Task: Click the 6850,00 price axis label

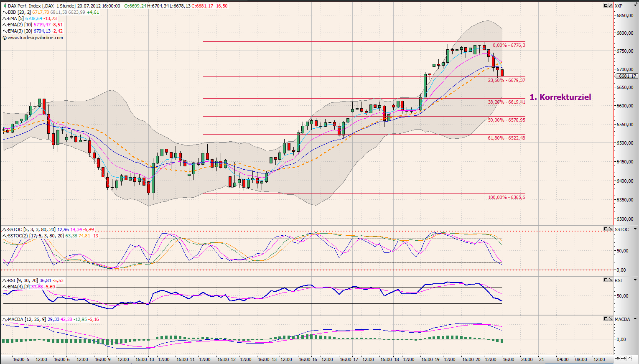Action: pos(624,15)
